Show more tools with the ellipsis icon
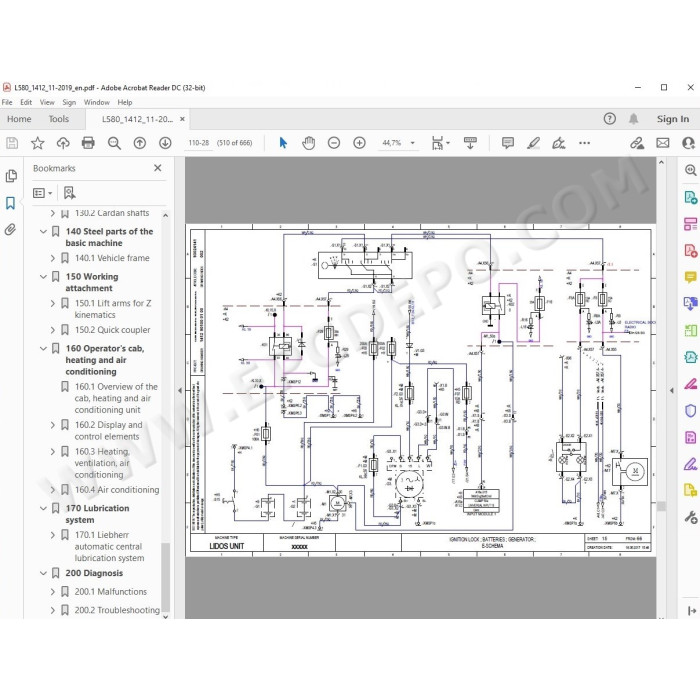Viewport: 700px width, 700px height. tap(584, 143)
